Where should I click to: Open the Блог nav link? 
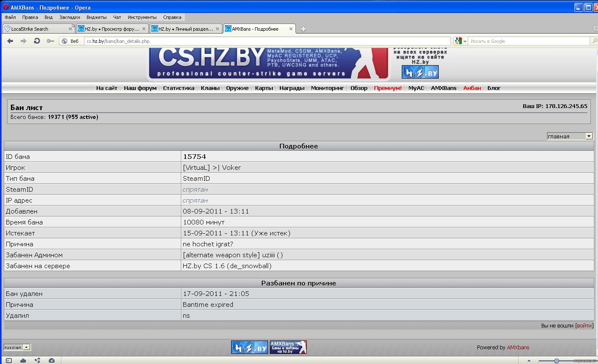pos(494,88)
